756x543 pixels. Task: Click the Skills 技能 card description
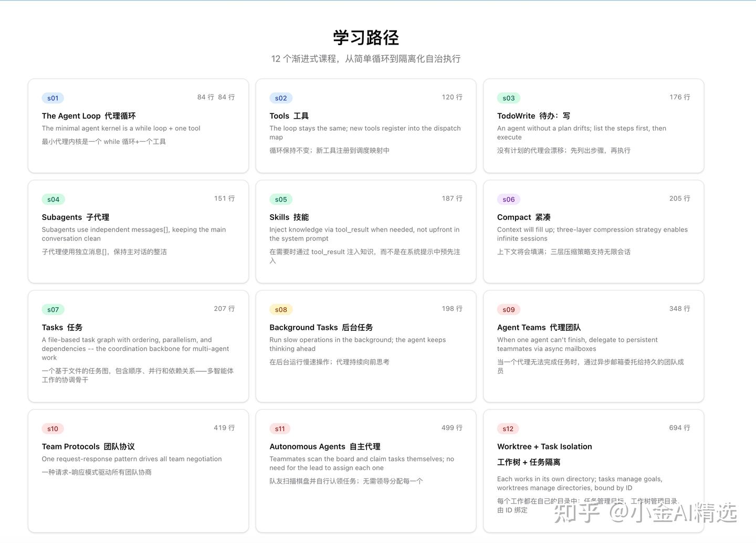tap(364, 234)
